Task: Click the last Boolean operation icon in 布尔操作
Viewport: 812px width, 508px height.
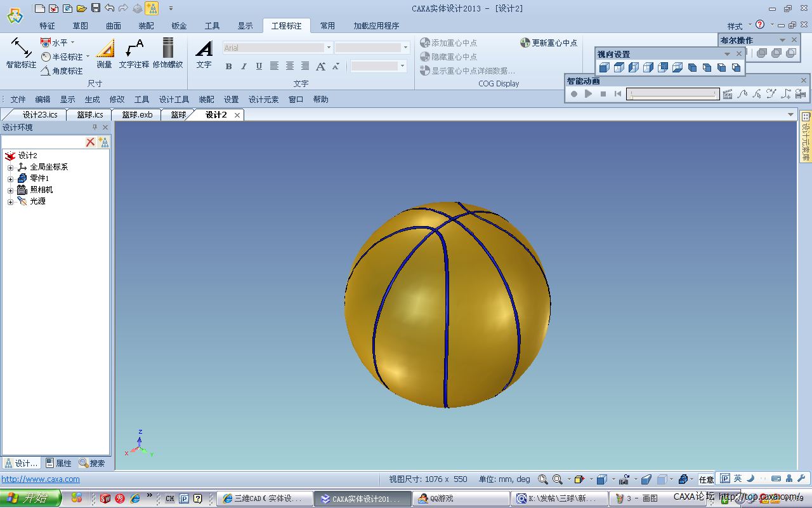Action: [790, 53]
